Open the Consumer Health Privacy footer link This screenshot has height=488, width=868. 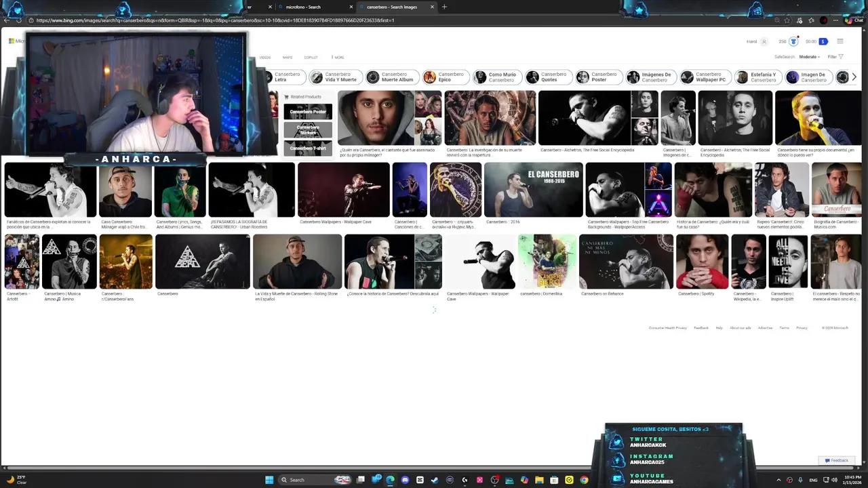(668, 328)
